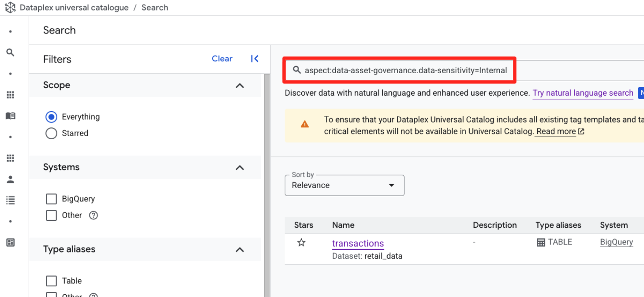Click the search magnifier icon in left sidebar
The width and height of the screenshot is (644, 297).
[10, 52]
